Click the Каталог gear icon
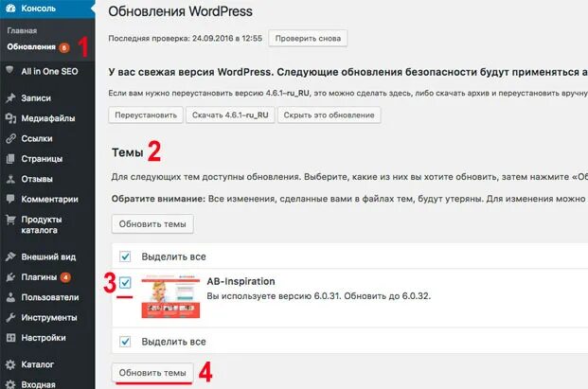Screen dimensions: 588x389 tap(10, 364)
